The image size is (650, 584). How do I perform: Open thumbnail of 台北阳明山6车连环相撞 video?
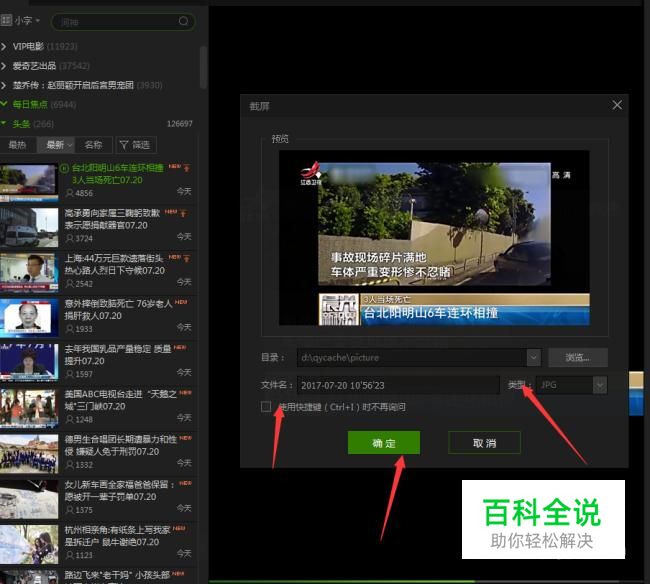point(29,182)
